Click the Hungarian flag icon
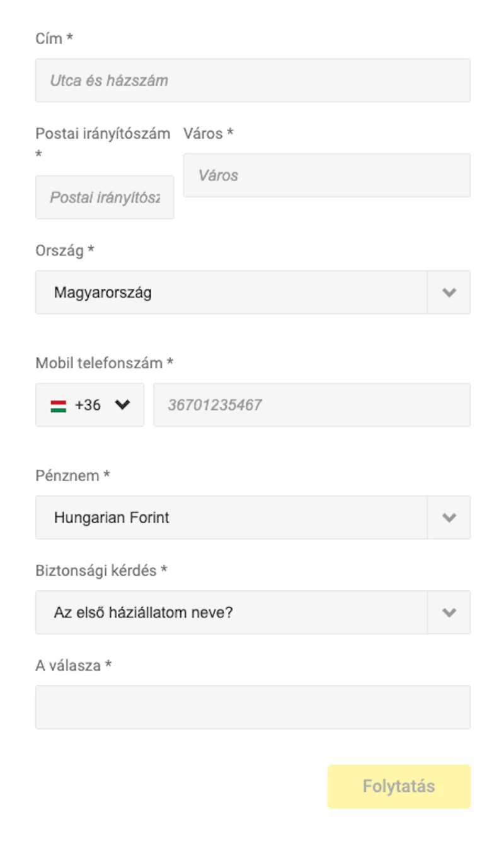The image size is (504, 843). pos(59,405)
